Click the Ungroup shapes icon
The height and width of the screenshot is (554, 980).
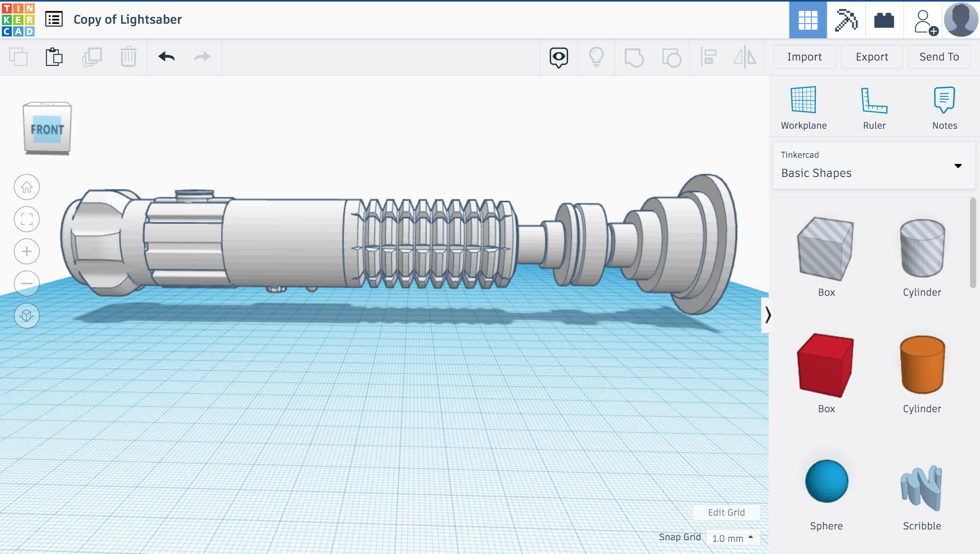pyautogui.click(x=671, y=57)
